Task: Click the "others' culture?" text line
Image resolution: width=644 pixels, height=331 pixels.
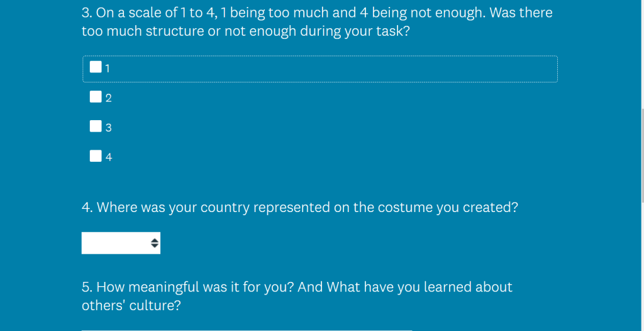Action: coord(131,305)
